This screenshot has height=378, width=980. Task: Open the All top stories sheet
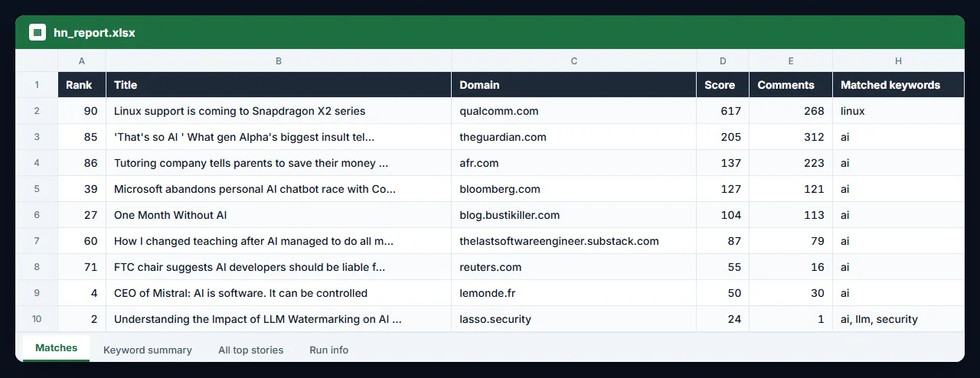click(x=250, y=350)
